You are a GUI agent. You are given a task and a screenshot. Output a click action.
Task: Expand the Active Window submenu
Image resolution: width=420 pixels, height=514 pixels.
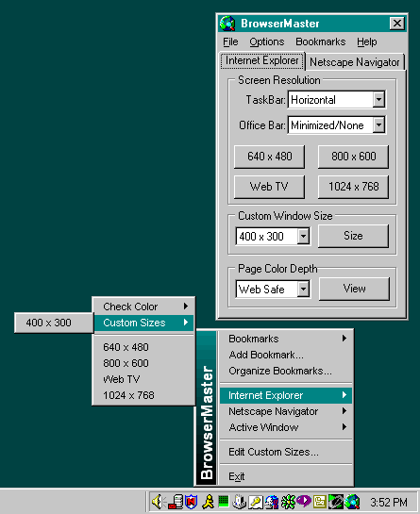[x=286, y=427]
